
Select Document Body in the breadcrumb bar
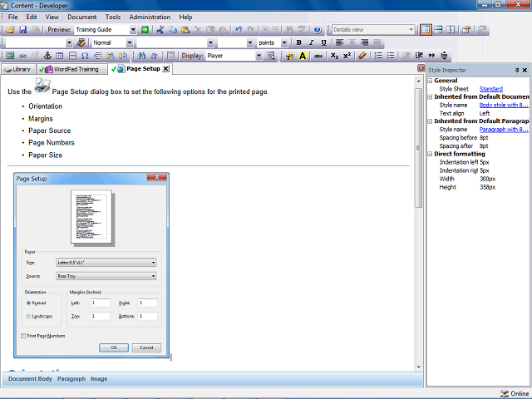point(30,379)
